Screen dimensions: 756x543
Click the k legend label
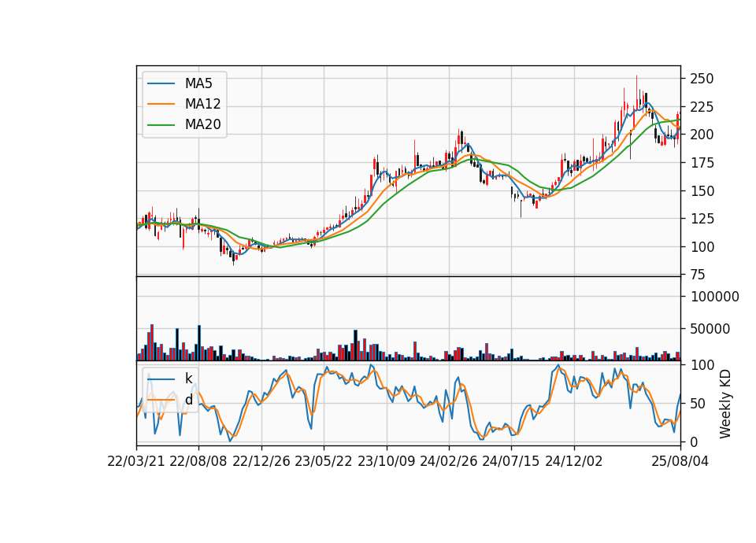tap(188, 379)
